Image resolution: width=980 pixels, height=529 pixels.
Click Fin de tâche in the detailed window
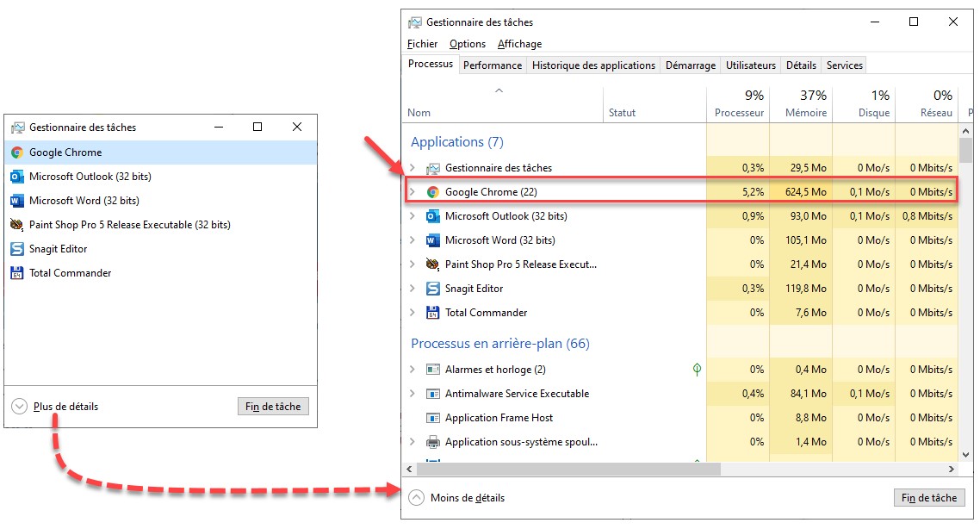pos(929,498)
